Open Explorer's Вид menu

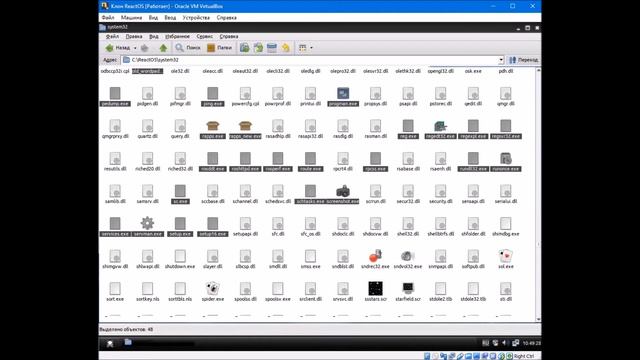pyautogui.click(x=153, y=36)
